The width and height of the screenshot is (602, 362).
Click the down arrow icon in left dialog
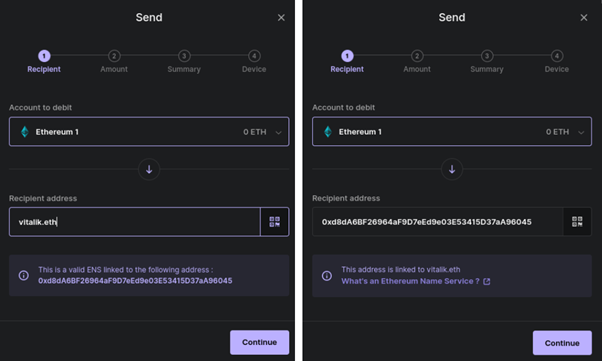(149, 169)
